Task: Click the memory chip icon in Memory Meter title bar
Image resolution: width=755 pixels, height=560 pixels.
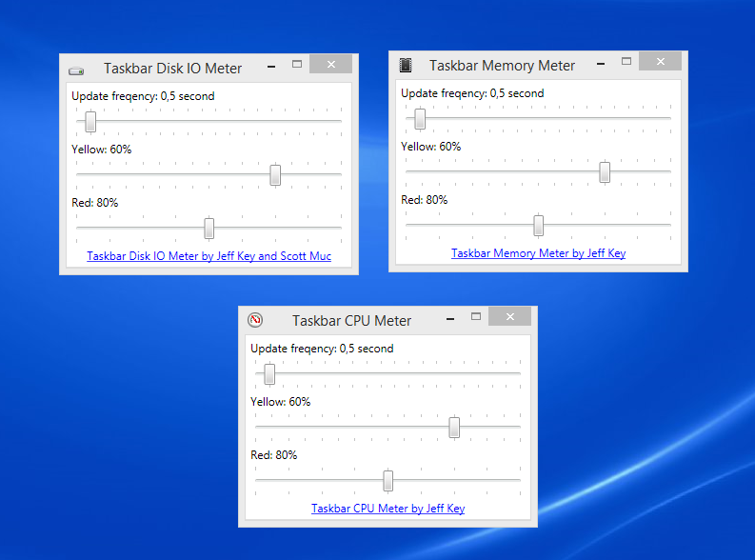Action: click(x=406, y=65)
